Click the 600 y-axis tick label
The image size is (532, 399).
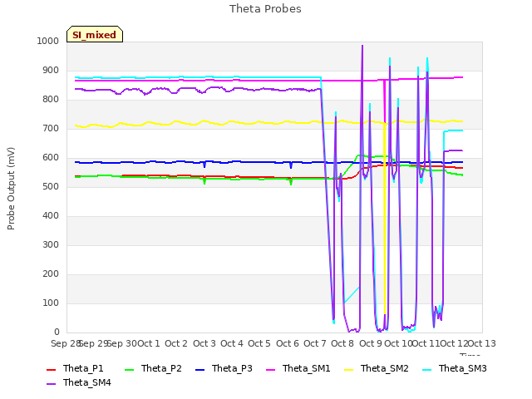click(51, 157)
